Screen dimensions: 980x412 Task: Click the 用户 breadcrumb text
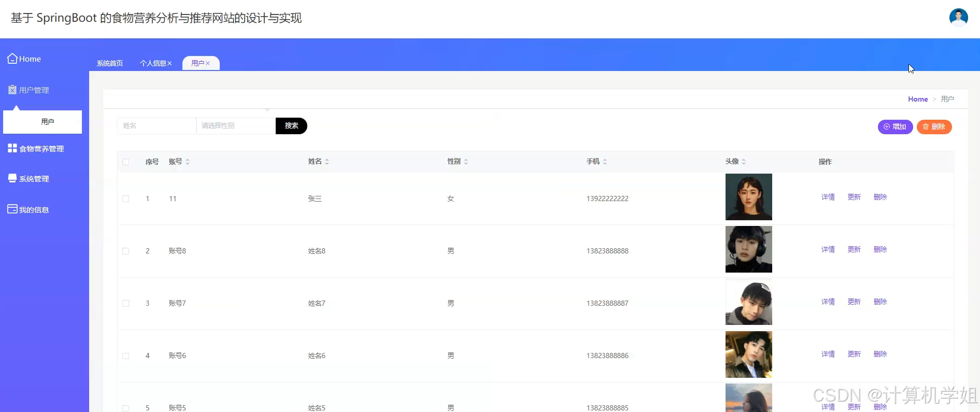point(947,99)
